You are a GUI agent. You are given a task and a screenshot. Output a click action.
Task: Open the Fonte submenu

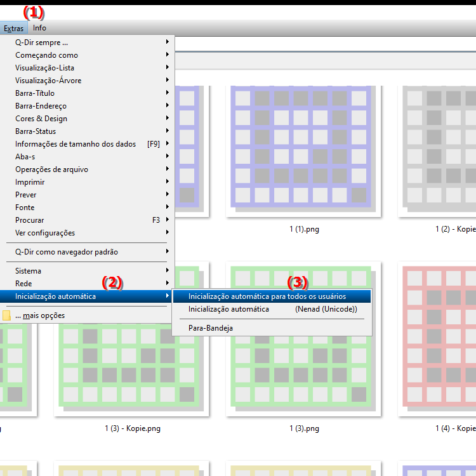[87, 208]
